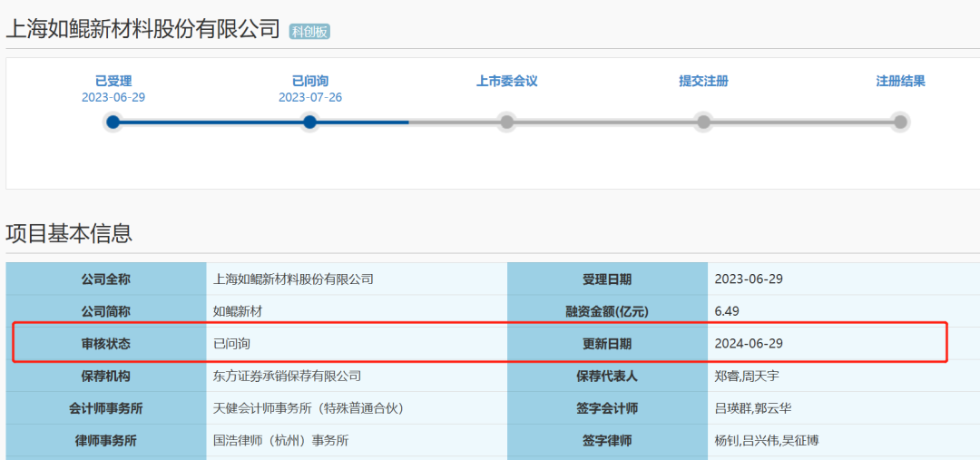Viewport: 980px width, 460px height.
Task: Click 东方证券承销保荐有限公司 sponsor value
Action: 287,377
